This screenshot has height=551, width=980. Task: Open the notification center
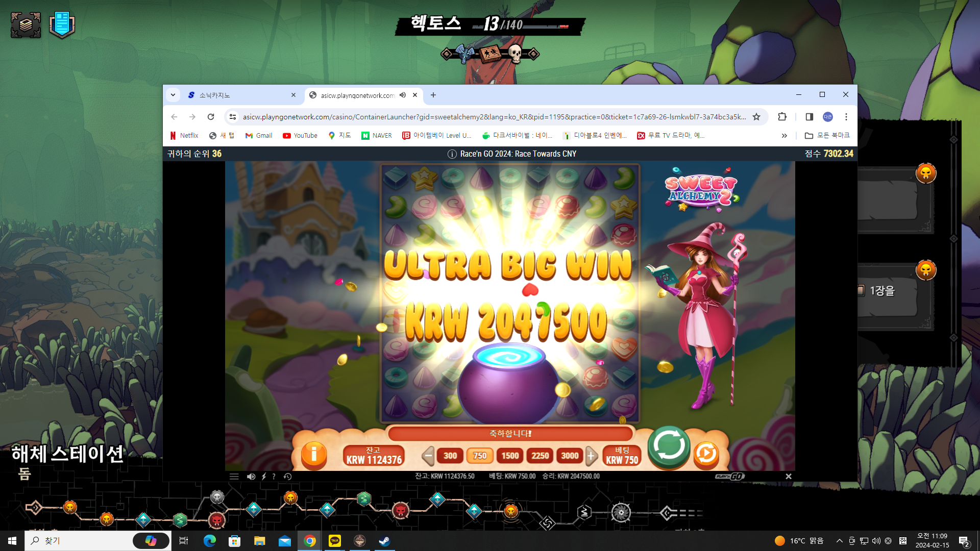point(964,541)
